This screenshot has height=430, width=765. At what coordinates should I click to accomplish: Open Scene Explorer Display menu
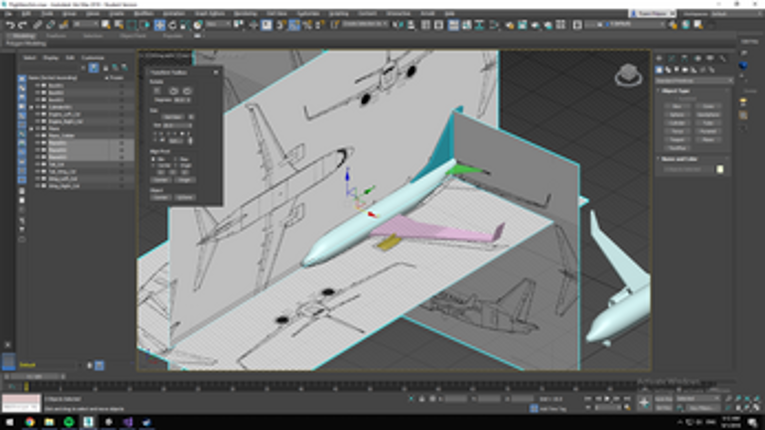click(51, 58)
